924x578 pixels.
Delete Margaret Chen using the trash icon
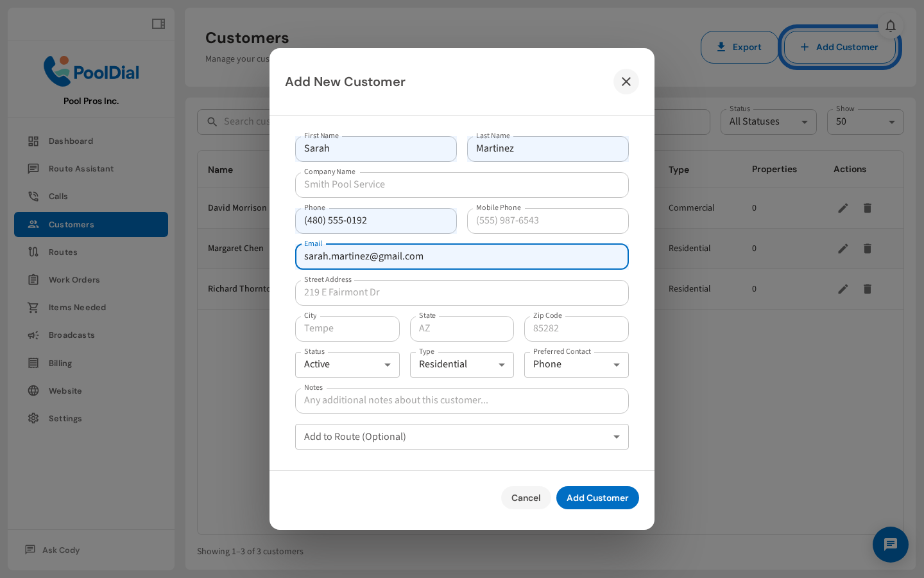[x=868, y=249]
